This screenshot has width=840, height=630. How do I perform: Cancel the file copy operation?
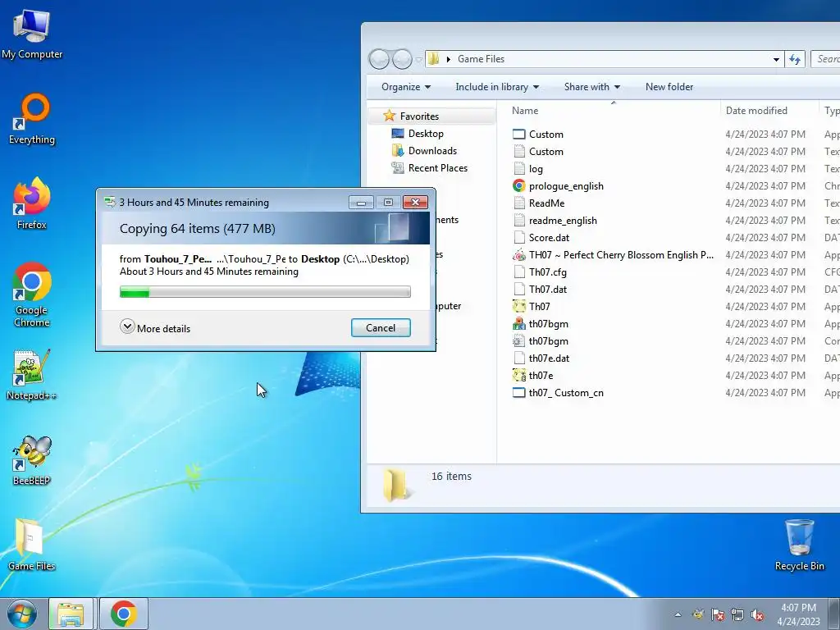coord(381,328)
